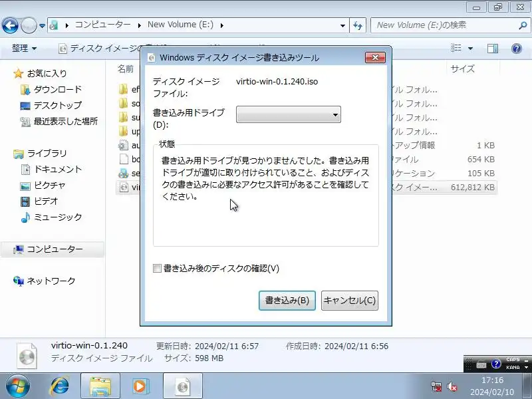Launch Internet Explorer from taskbar

(60, 386)
